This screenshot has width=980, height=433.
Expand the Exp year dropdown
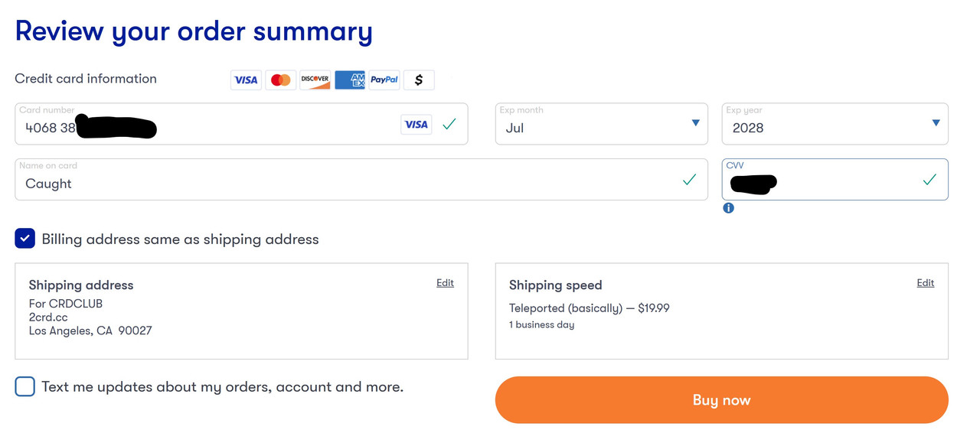tap(835, 124)
